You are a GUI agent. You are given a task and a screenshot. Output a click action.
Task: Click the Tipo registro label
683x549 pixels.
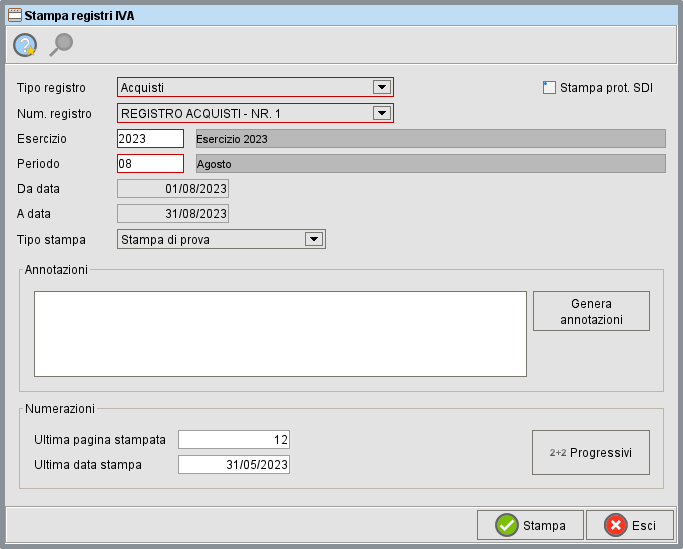(51, 88)
